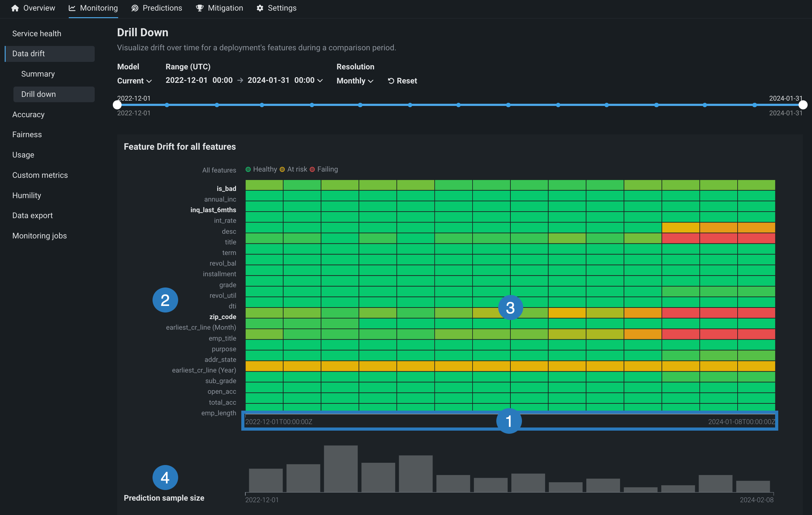Click the tallest prediction sample size bar

(341, 468)
